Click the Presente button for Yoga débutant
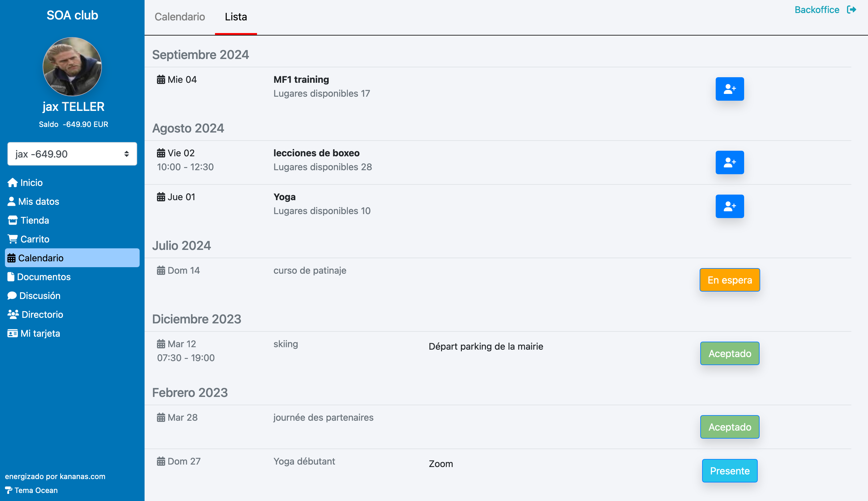This screenshot has width=868, height=501. [x=730, y=471]
